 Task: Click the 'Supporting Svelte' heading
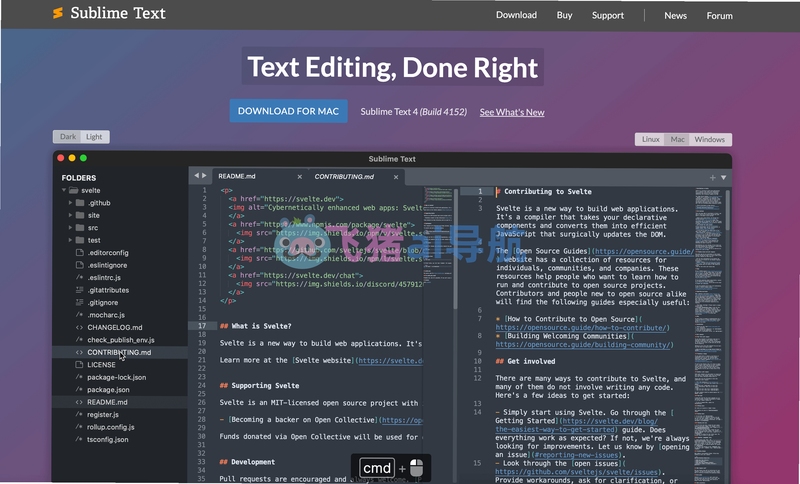coord(260,386)
